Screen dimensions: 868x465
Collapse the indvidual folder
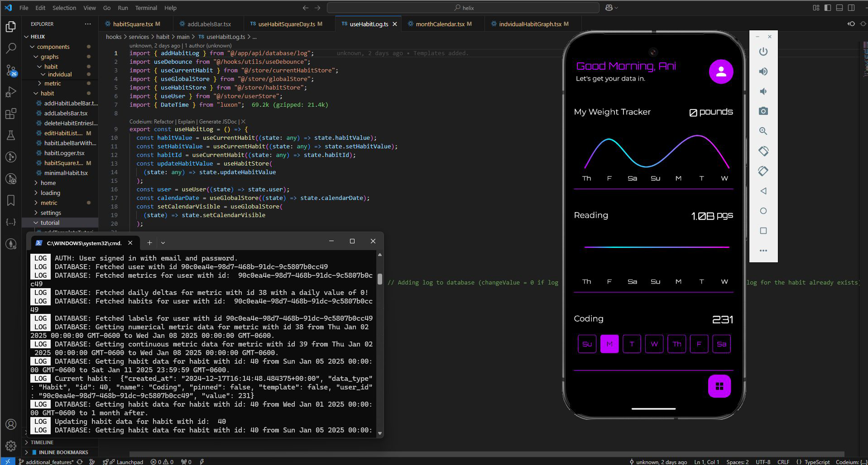click(60, 74)
